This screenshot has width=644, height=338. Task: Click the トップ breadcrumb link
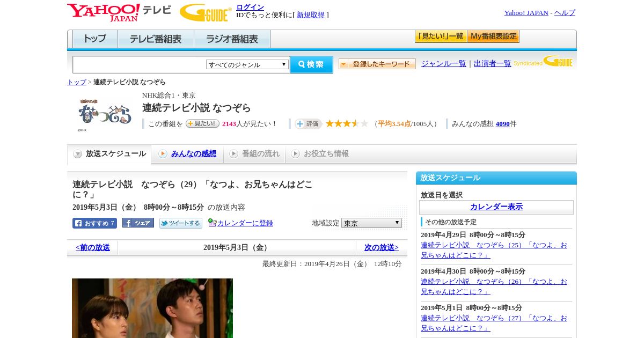tap(77, 82)
